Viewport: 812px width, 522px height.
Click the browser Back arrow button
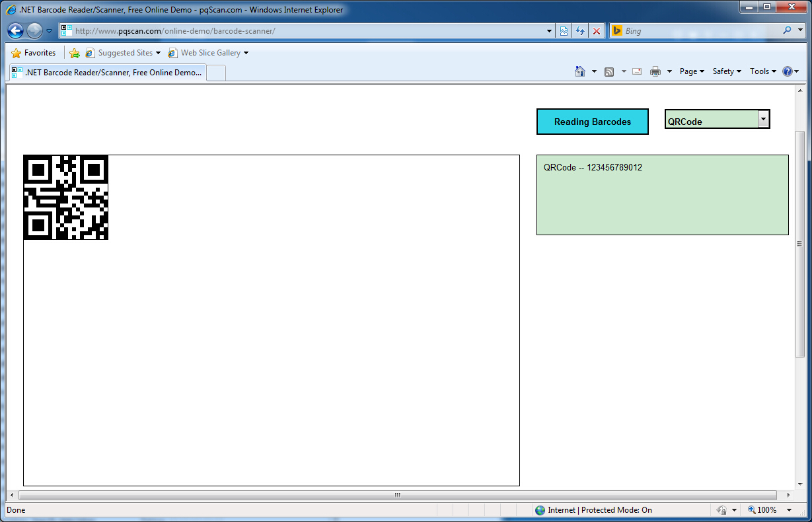(16, 30)
